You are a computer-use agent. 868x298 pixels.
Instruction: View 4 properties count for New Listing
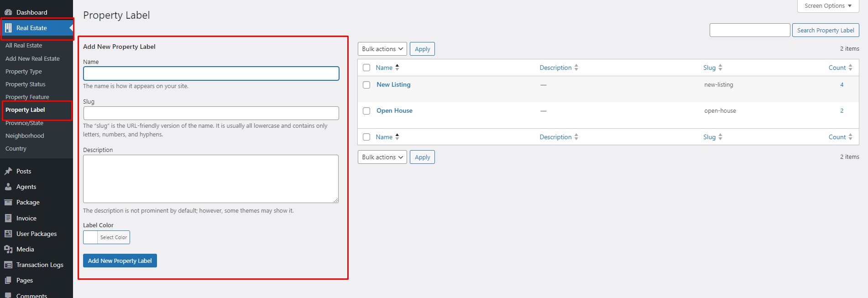(842, 84)
